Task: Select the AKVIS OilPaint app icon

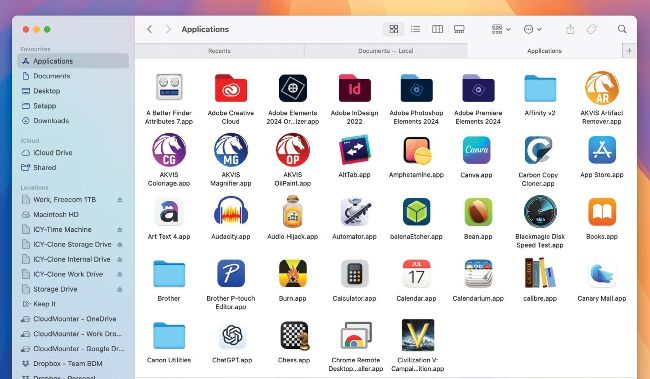Action: pyautogui.click(x=293, y=150)
